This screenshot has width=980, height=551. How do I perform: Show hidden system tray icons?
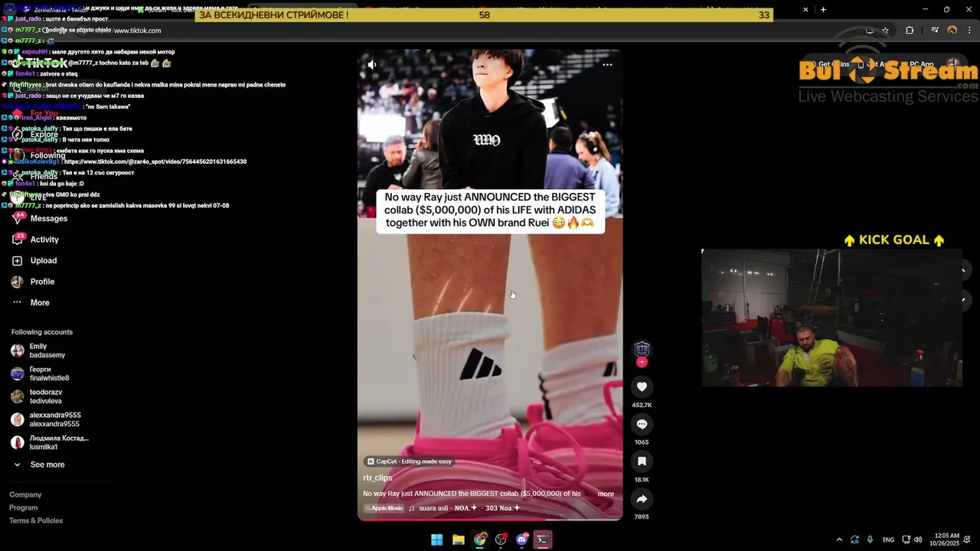(839, 540)
